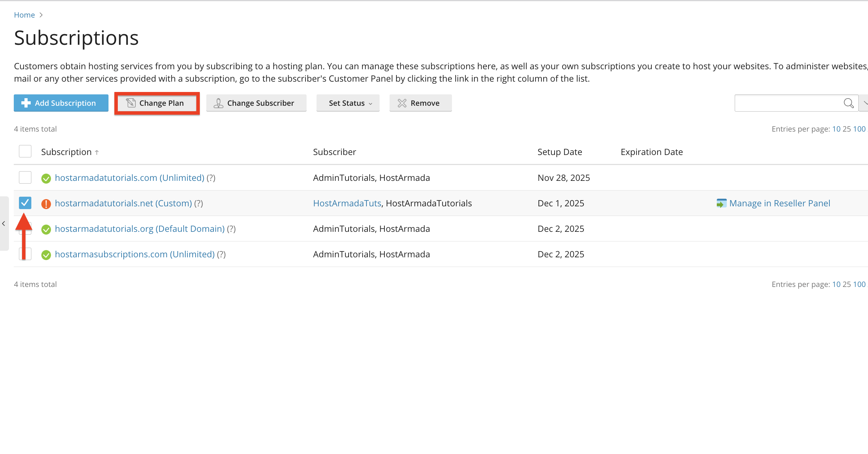Click the search magnifier icon
The width and height of the screenshot is (868, 454).
click(x=849, y=103)
